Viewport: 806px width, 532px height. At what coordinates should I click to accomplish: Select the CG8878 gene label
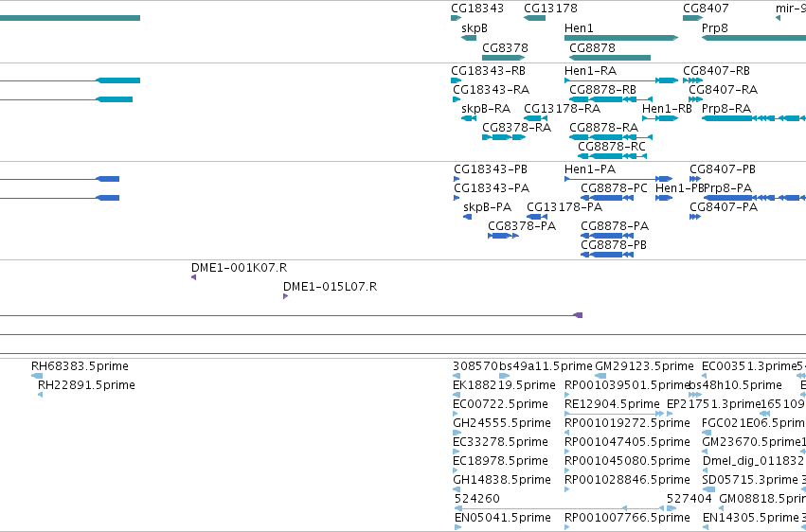592,47
